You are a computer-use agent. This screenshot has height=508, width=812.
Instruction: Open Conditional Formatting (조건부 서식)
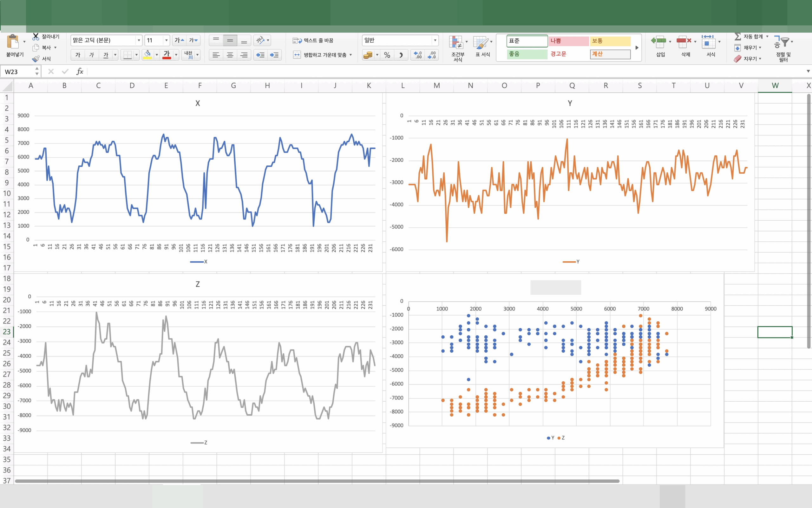[x=458, y=49]
